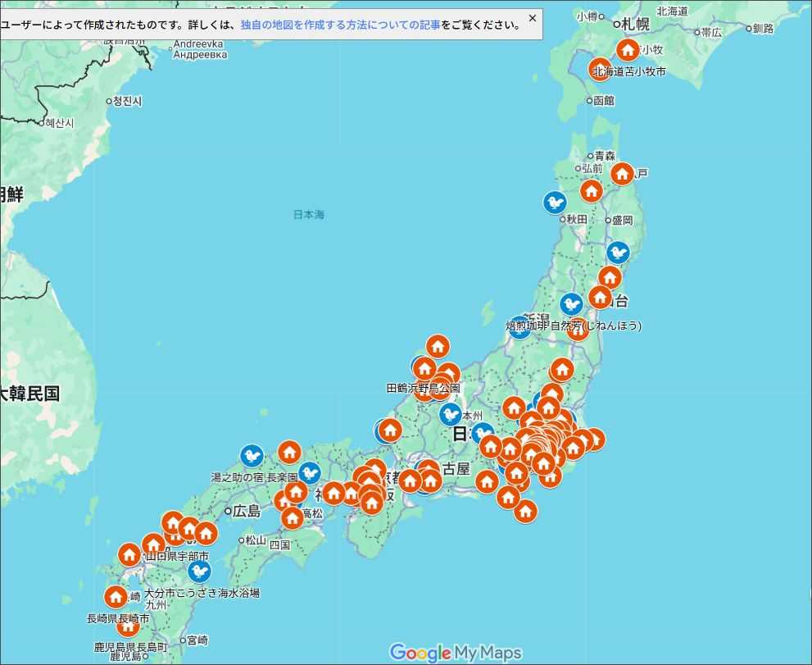The image size is (812, 665).
Task: Click the 山口県宇部市 label
Action: (177, 557)
